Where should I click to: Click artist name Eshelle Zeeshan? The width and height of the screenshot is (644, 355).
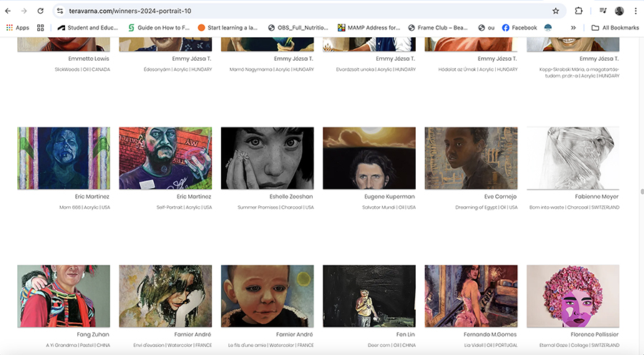(291, 197)
